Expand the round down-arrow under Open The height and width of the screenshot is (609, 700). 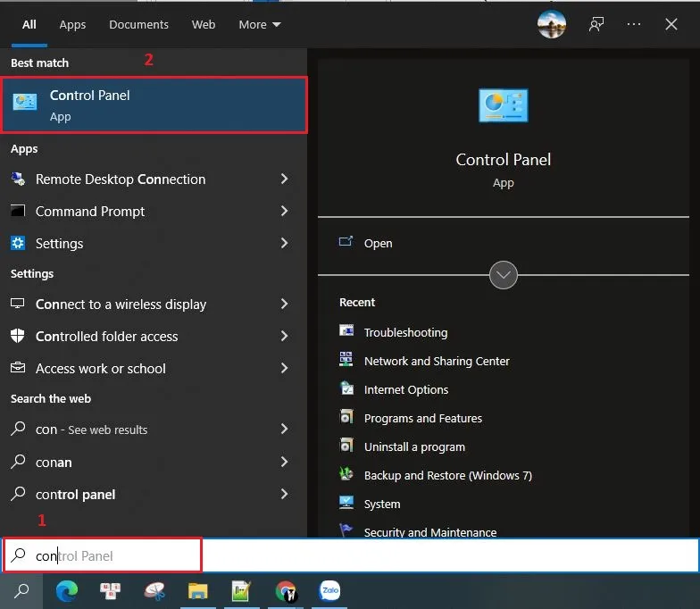[x=504, y=275]
